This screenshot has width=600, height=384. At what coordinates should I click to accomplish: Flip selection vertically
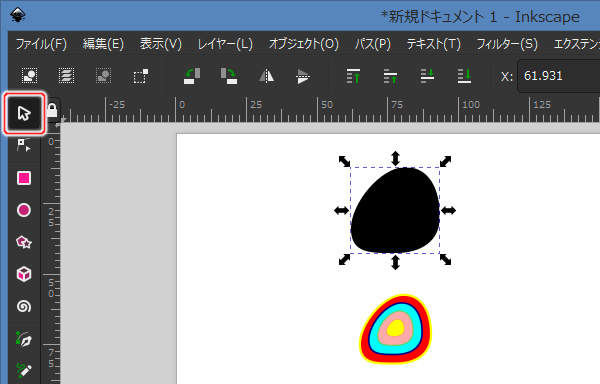[303, 76]
